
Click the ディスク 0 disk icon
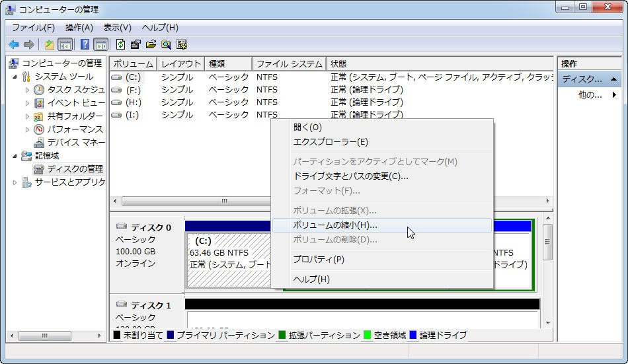122,226
